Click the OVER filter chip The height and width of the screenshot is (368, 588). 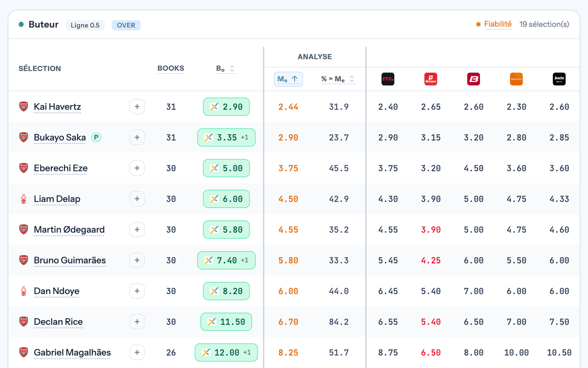tap(126, 25)
